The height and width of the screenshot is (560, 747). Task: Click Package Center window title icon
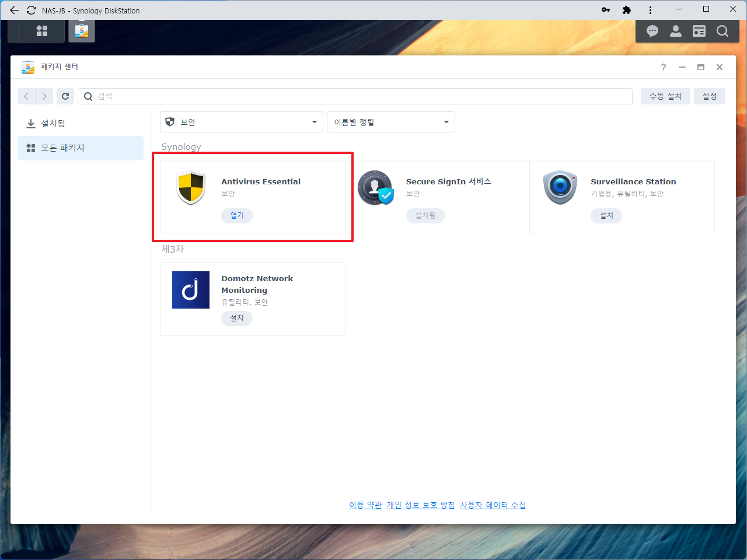tap(28, 67)
